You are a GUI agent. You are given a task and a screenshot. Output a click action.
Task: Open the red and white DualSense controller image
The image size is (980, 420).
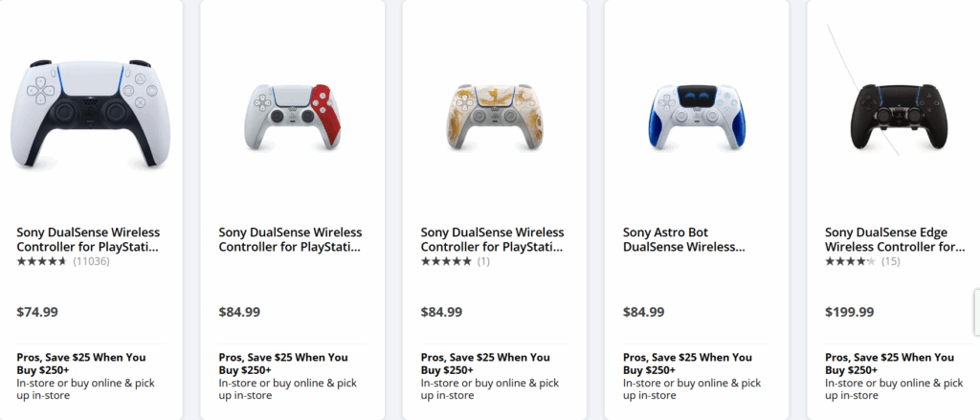coord(291,113)
